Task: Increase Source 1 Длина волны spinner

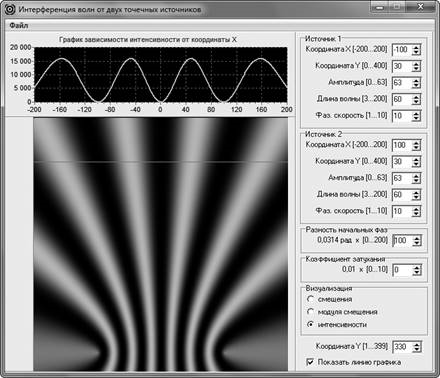Action: [416, 97]
